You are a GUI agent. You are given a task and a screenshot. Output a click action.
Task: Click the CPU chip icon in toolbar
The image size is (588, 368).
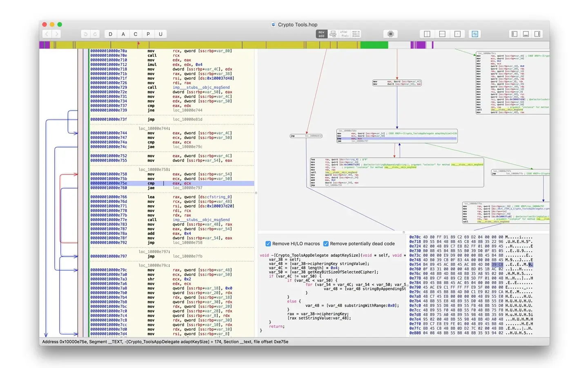point(390,34)
